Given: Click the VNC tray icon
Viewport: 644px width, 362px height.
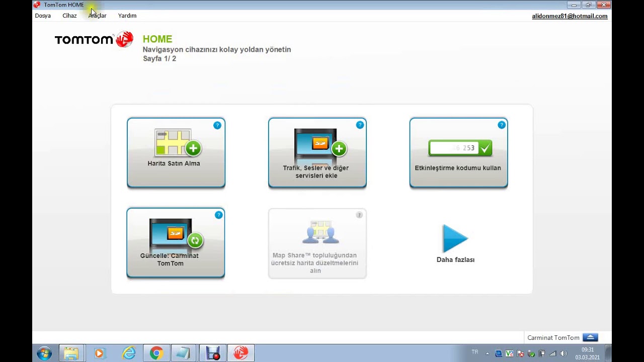Looking at the screenshot, I should pyautogui.click(x=509, y=354).
